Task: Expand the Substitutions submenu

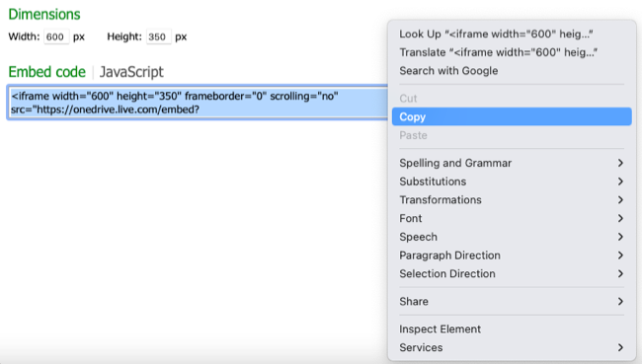Action: [512, 182]
